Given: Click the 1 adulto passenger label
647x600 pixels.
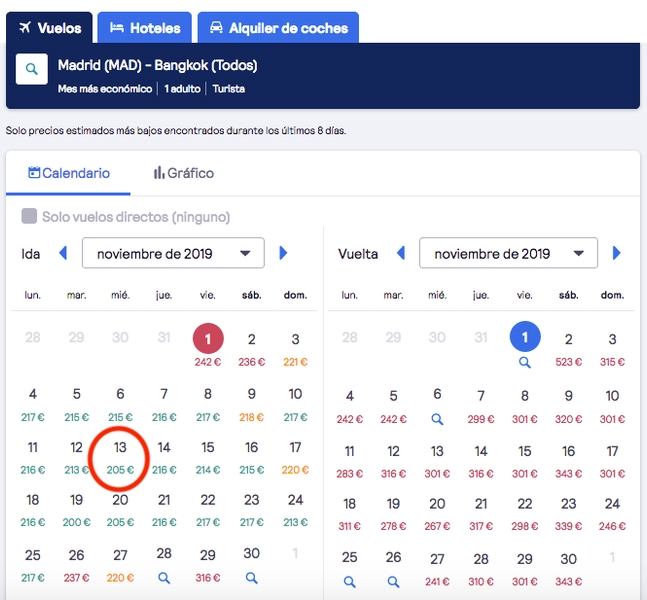Looking at the screenshot, I should tap(182, 89).
